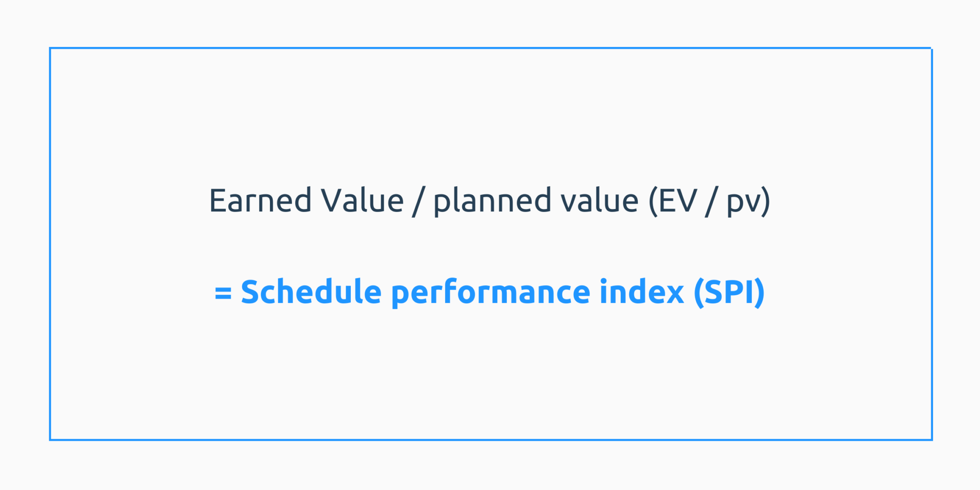
Task: Click the capitalized word "Value" after Earned
Action: tap(362, 200)
